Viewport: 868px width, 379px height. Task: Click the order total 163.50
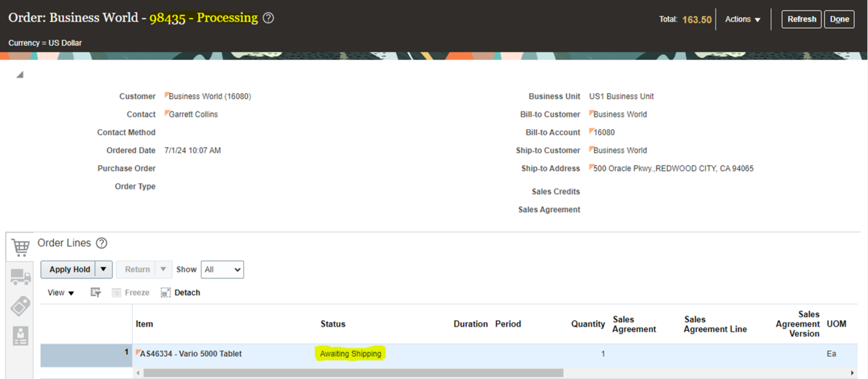pos(697,19)
